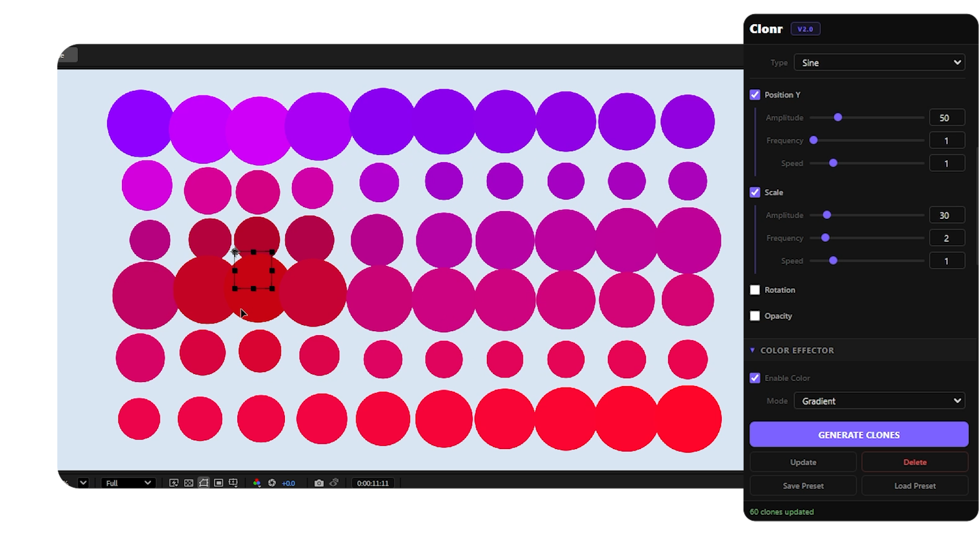The height and width of the screenshot is (551, 980).
Task: Click the Load Preset button
Action: click(915, 486)
